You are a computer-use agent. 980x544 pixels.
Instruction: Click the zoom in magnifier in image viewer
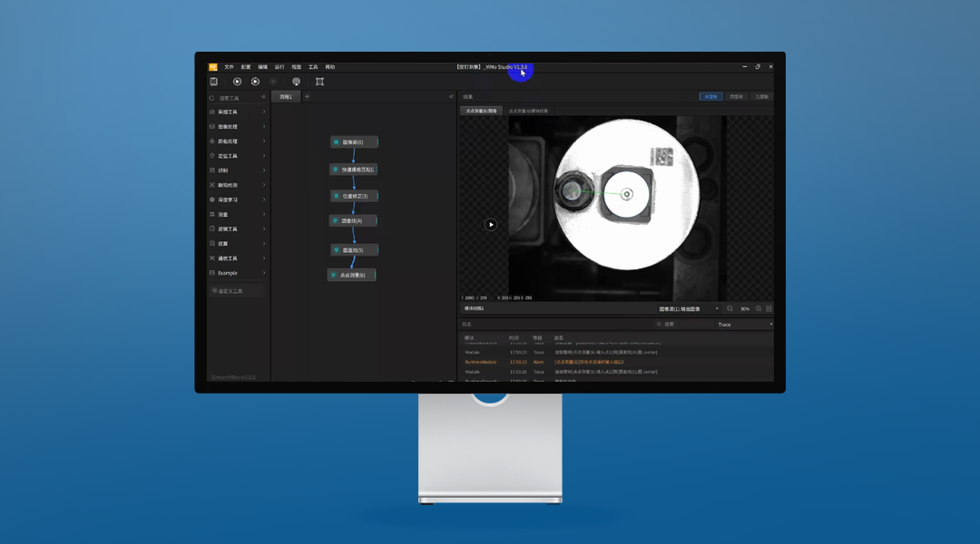759,308
